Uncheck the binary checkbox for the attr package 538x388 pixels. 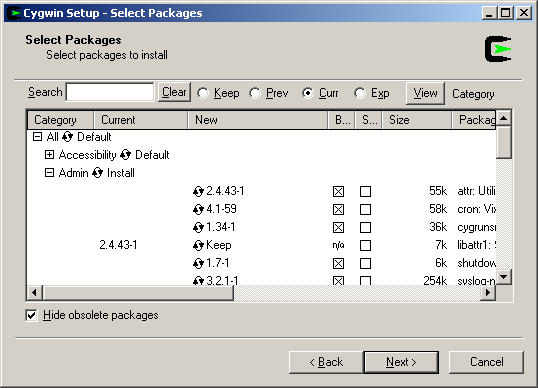point(338,191)
